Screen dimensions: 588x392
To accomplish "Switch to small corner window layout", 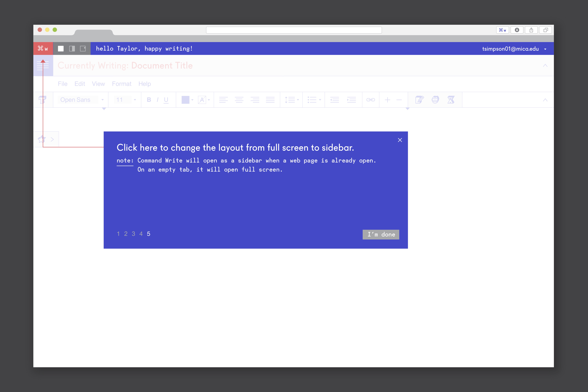I will 83,48.
